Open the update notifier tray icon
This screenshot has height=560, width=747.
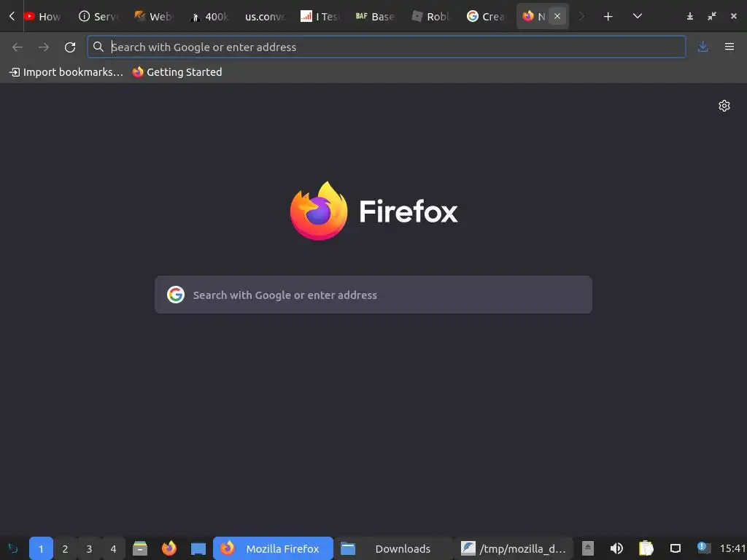pos(703,548)
